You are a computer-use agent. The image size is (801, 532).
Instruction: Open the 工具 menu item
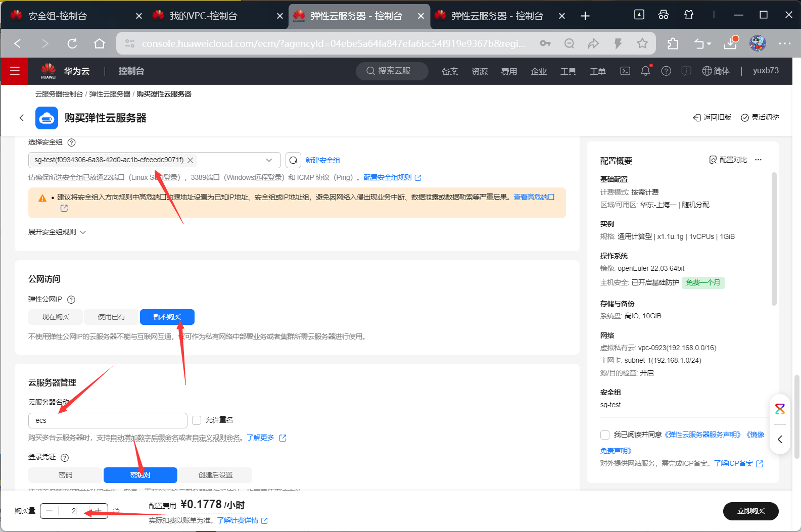(x=568, y=71)
